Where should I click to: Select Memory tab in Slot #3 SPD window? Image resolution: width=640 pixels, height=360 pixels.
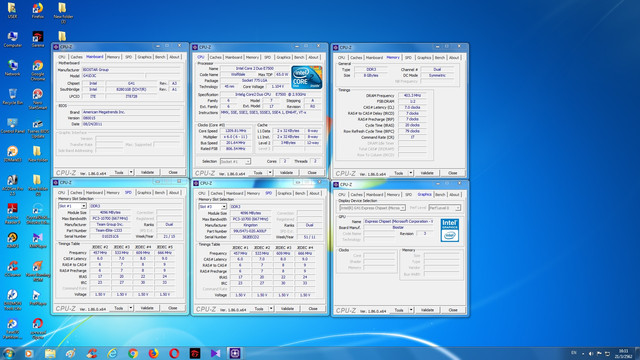click(x=253, y=193)
